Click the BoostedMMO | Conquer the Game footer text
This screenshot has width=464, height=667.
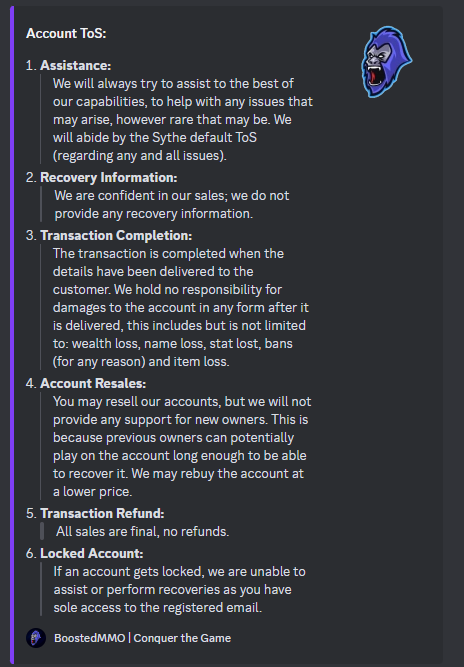[x=142, y=638]
